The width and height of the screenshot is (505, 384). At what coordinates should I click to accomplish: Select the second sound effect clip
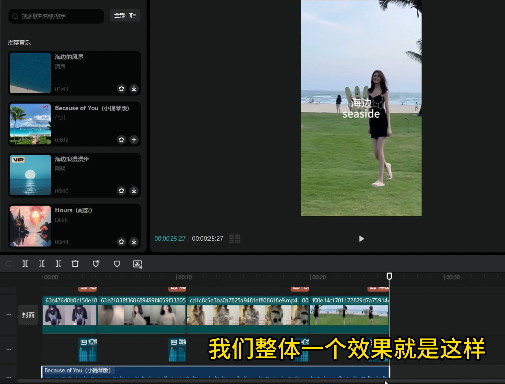177,350
